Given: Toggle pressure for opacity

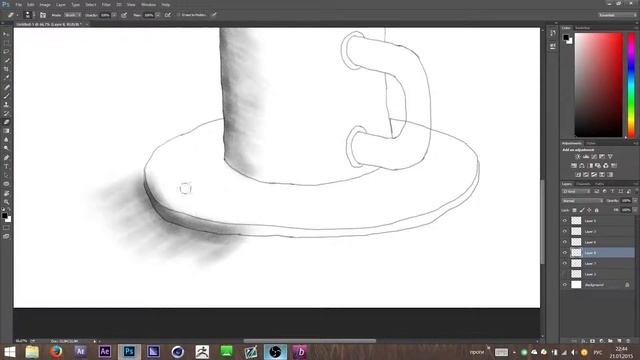Looking at the screenshot, I should tap(124, 15).
